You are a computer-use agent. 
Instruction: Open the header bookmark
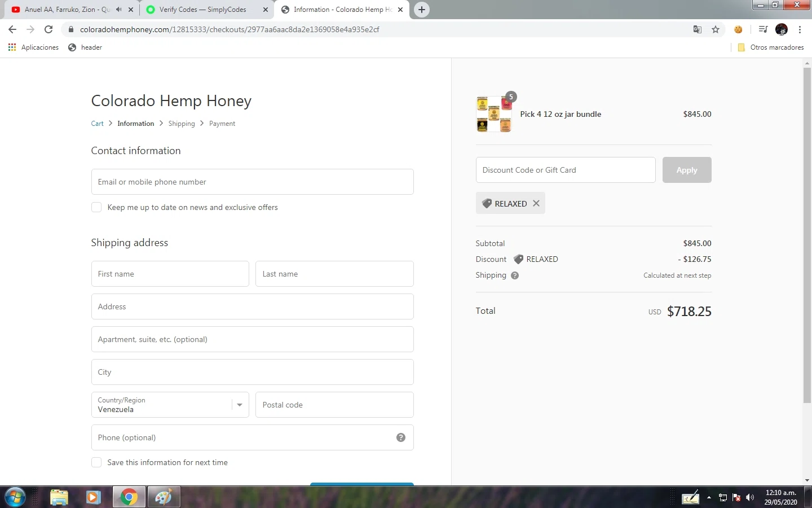85,47
